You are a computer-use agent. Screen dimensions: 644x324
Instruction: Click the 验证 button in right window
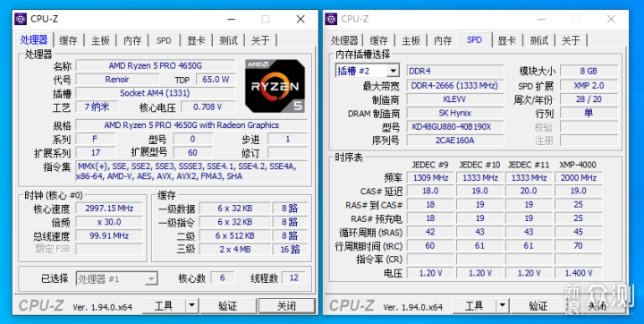pyautogui.click(x=538, y=306)
